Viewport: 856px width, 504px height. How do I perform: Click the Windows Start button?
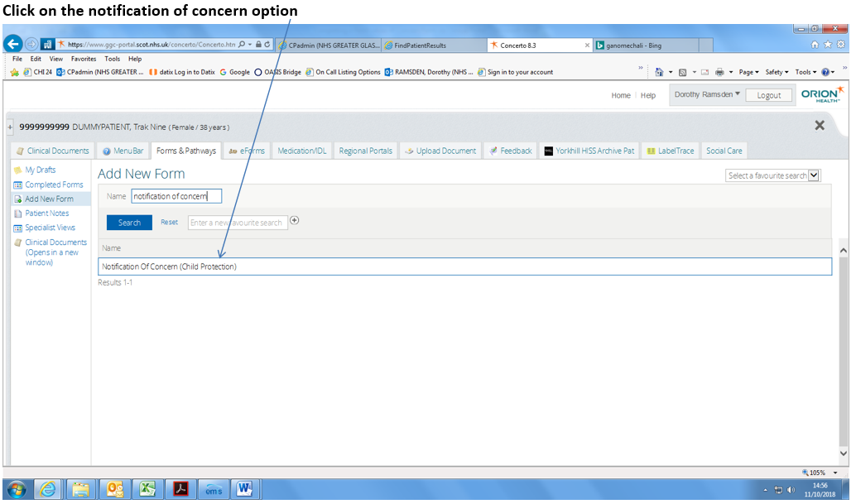click(17, 488)
